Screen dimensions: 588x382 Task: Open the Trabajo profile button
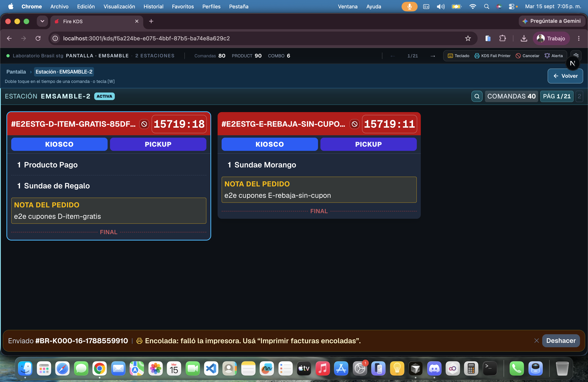pos(551,38)
